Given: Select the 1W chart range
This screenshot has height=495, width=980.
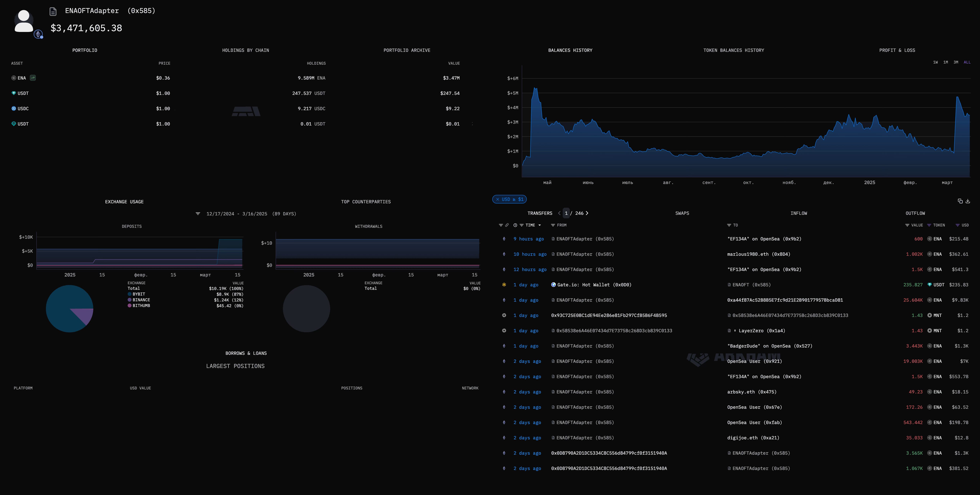Looking at the screenshot, I should 935,62.
